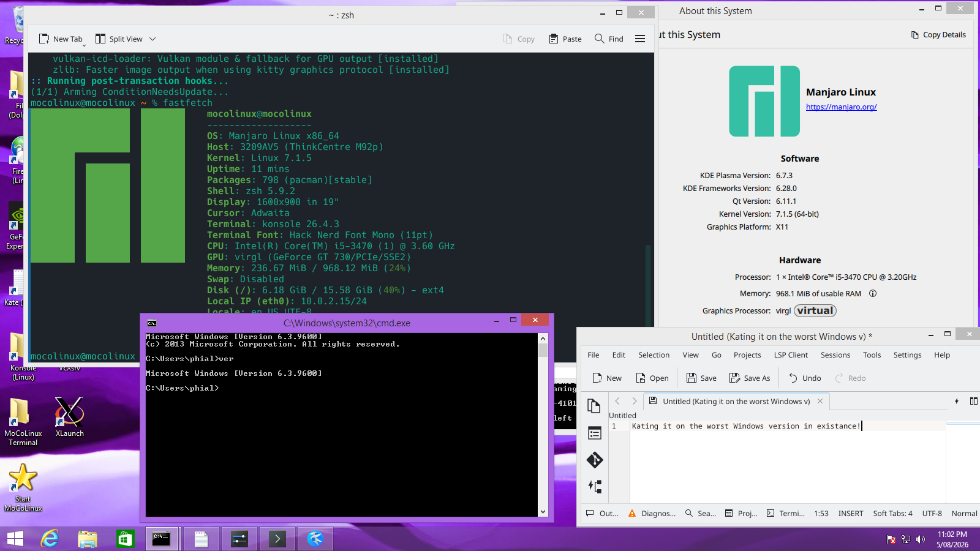Go to next tab arrow in Kate
Screen dimensions: 980x551
635,401
